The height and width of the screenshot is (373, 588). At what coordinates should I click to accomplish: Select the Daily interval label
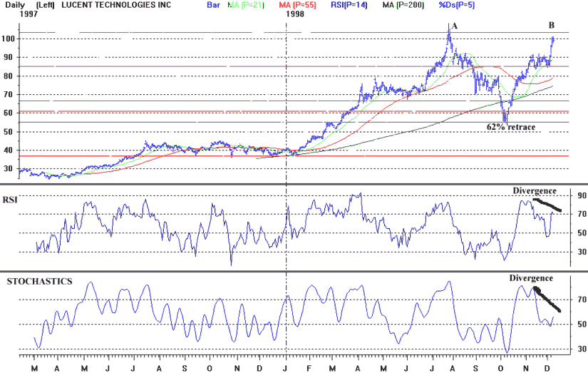(16, 5)
